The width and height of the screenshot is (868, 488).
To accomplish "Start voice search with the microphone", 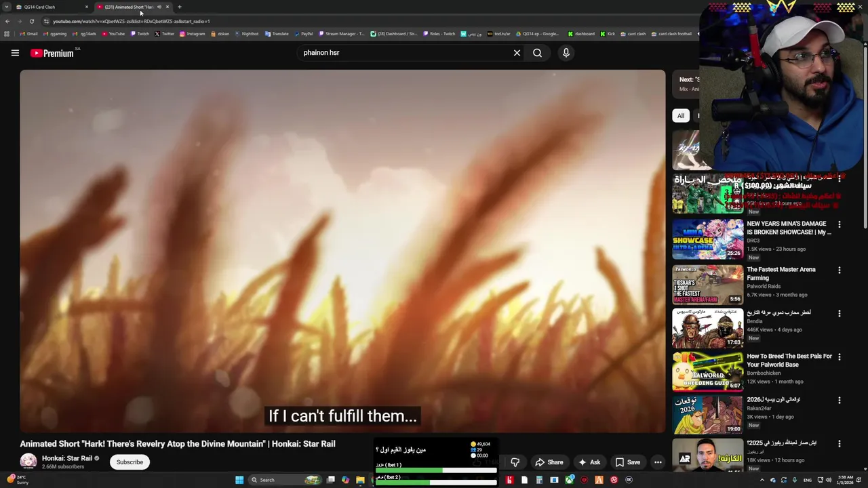I will pos(566,53).
